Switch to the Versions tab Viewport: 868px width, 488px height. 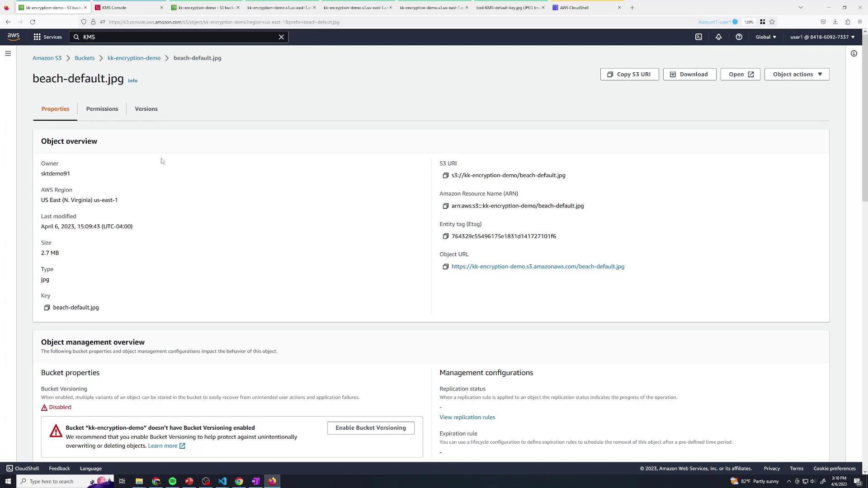(x=146, y=109)
